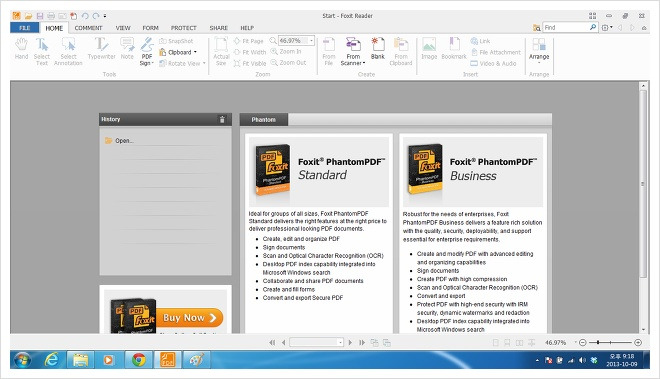Choose Fit Visible zoom
Image resolution: width=660 pixels, height=379 pixels.
pos(250,63)
